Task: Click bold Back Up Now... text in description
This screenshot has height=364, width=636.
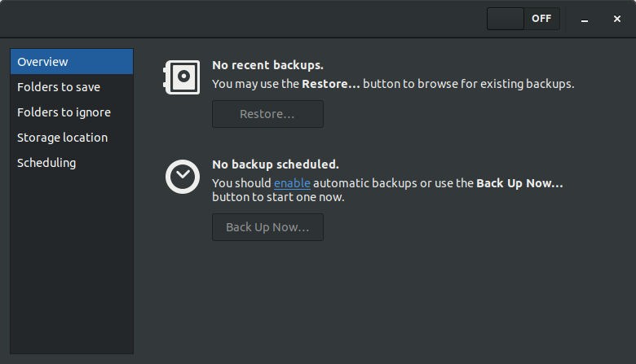Action: pos(519,183)
